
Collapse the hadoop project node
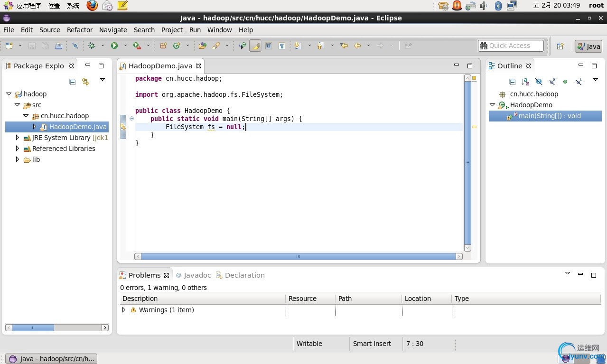click(x=9, y=94)
